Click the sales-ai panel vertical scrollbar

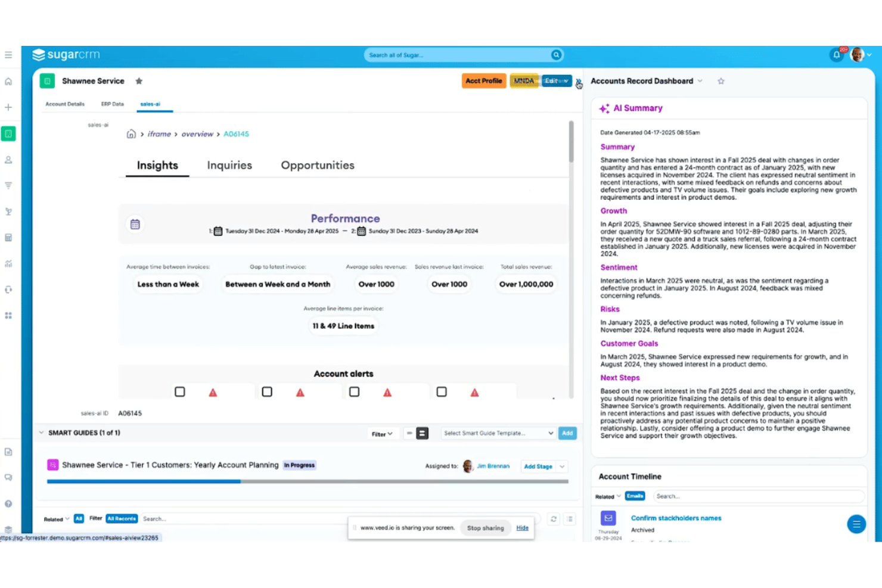[x=571, y=141]
